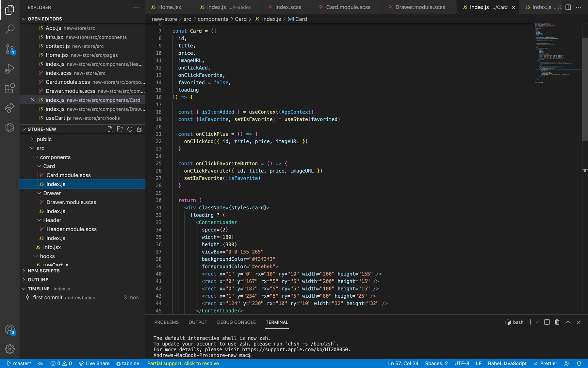Create a new file in STORE-NEW

pyautogui.click(x=110, y=129)
